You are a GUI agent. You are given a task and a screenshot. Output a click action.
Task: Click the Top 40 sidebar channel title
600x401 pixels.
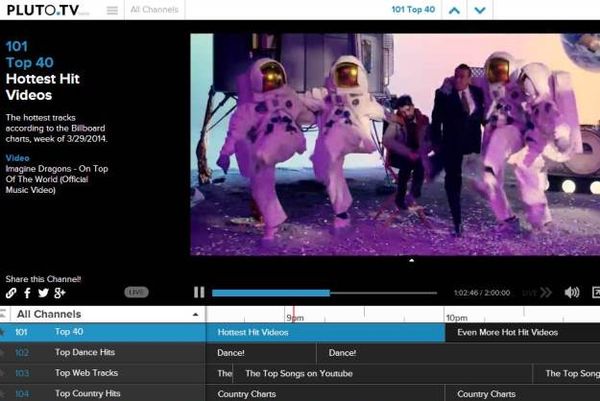29,62
